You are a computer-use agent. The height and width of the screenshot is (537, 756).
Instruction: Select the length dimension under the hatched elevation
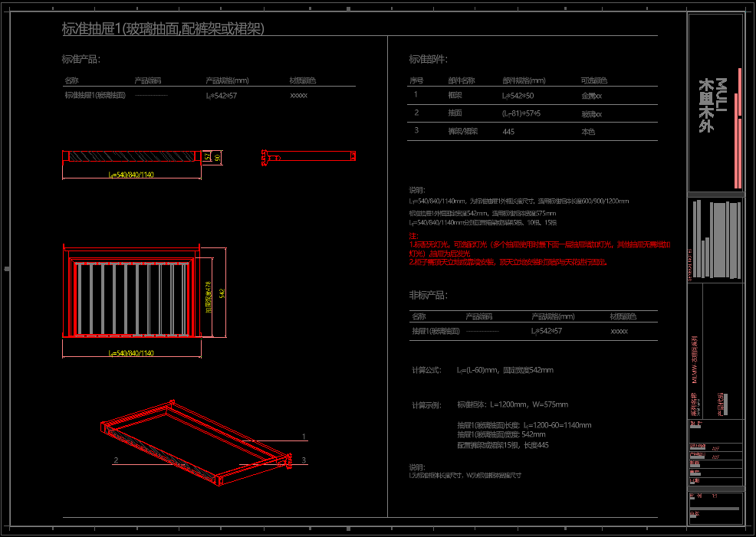pyautogui.click(x=131, y=175)
